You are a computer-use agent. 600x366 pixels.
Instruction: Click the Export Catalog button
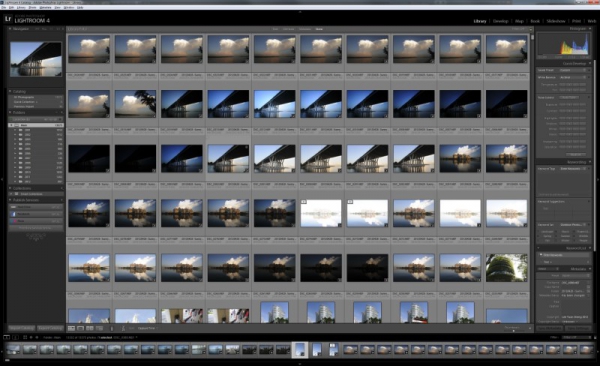tap(50, 328)
